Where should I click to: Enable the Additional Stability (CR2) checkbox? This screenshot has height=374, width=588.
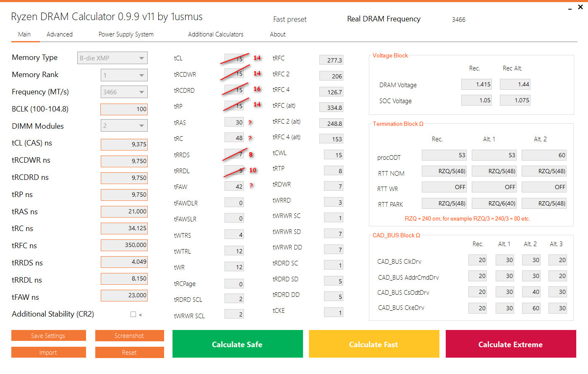click(133, 314)
